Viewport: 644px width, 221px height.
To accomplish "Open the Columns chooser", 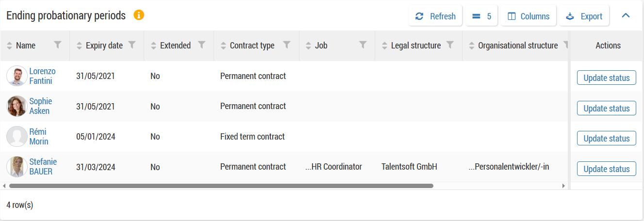I will pyautogui.click(x=528, y=16).
